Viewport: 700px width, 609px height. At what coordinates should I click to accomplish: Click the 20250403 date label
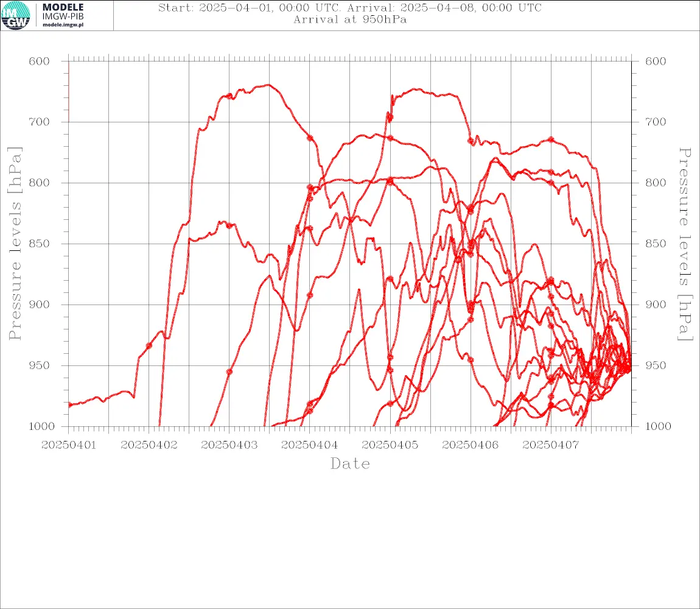[229, 445]
